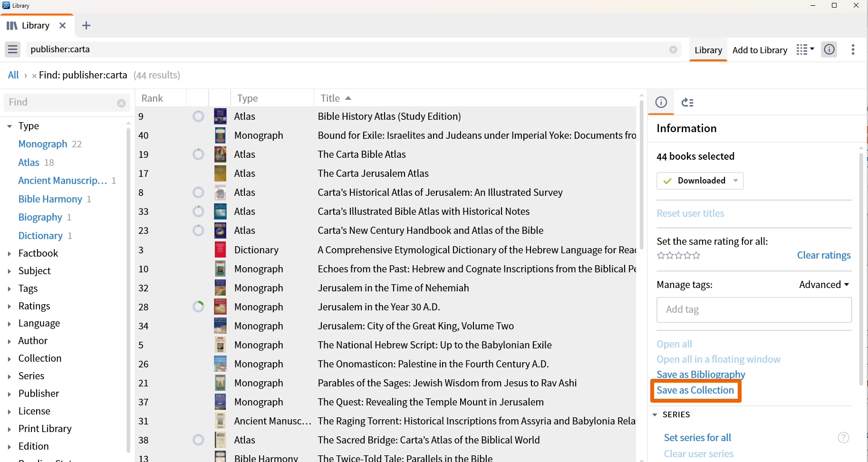Image resolution: width=868 pixels, height=462 pixels.
Task: Expand the Factbook facet
Action: point(10,254)
